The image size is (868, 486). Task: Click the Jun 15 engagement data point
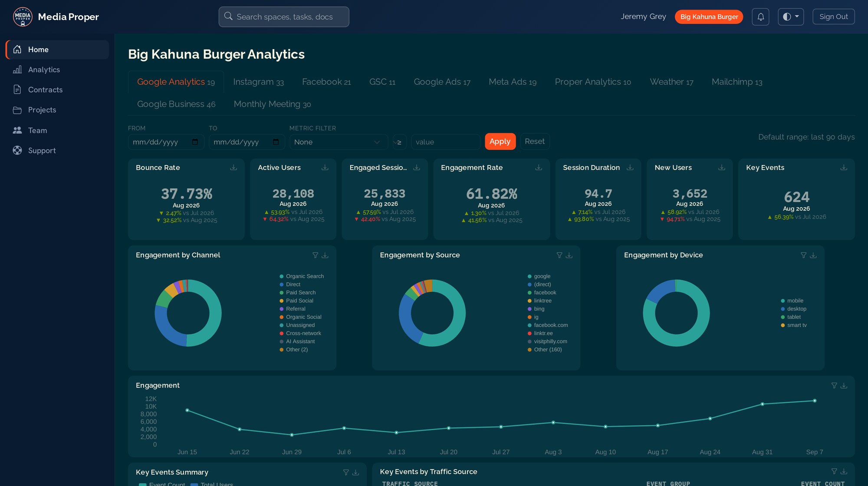pyautogui.click(x=187, y=410)
